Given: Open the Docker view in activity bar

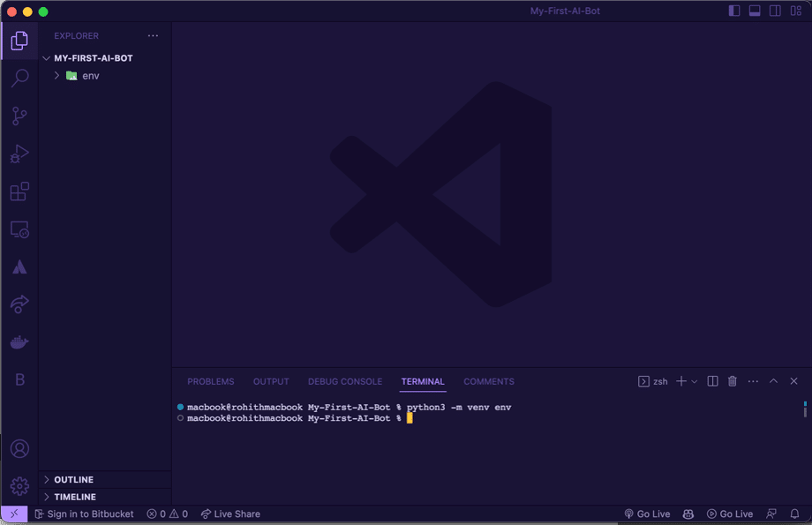Looking at the screenshot, I should (x=19, y=342).
